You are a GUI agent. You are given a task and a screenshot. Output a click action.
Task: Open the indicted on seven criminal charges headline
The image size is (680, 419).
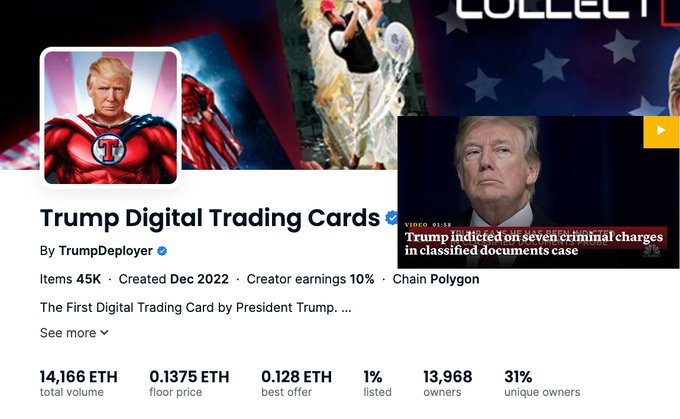(534, 243)
